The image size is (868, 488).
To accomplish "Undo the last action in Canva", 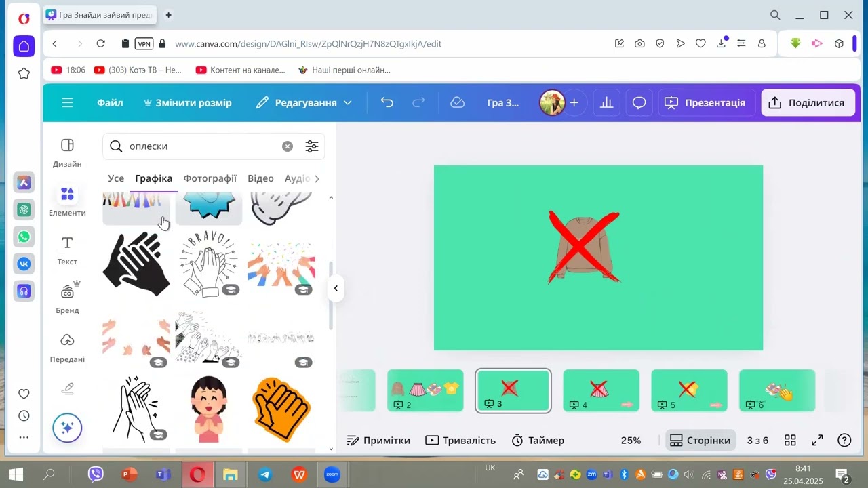I will (387, 103).
